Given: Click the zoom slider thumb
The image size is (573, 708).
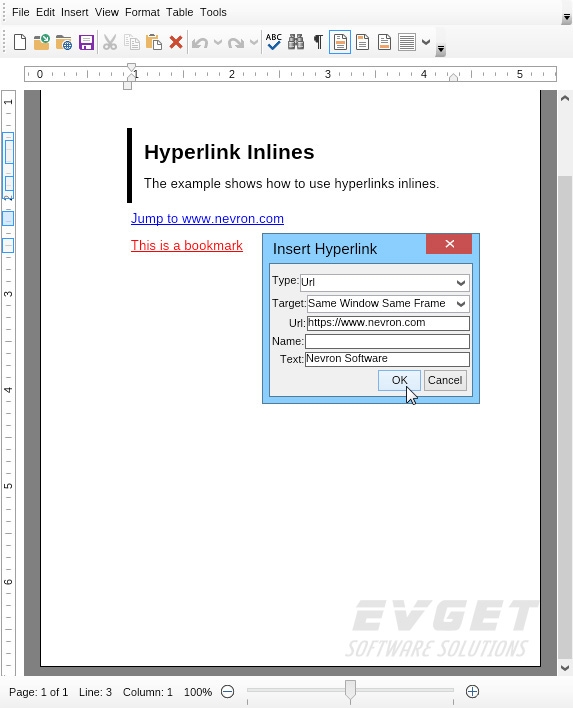Looking at the screenshot, I should click(350, 689).
